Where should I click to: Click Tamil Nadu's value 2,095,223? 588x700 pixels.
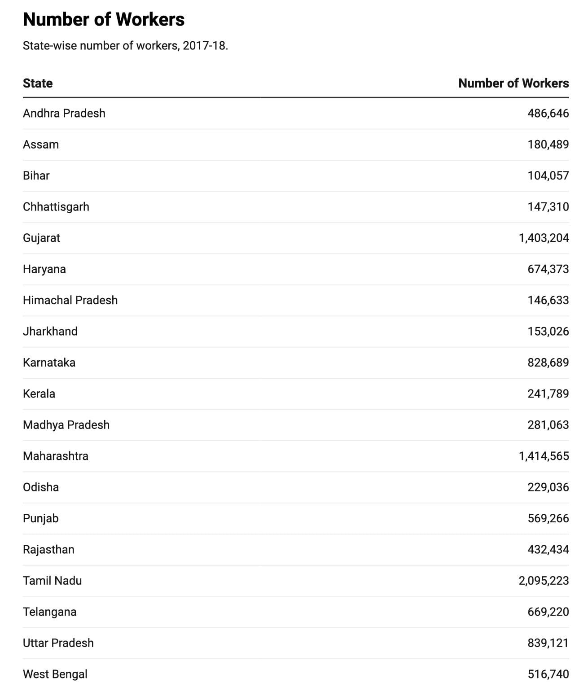544,581
